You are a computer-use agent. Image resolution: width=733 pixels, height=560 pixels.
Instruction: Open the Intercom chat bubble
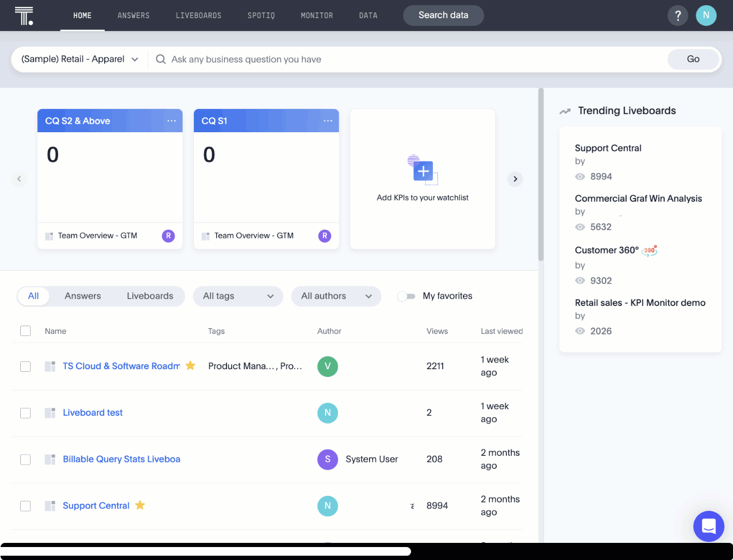tap(709, 526)
